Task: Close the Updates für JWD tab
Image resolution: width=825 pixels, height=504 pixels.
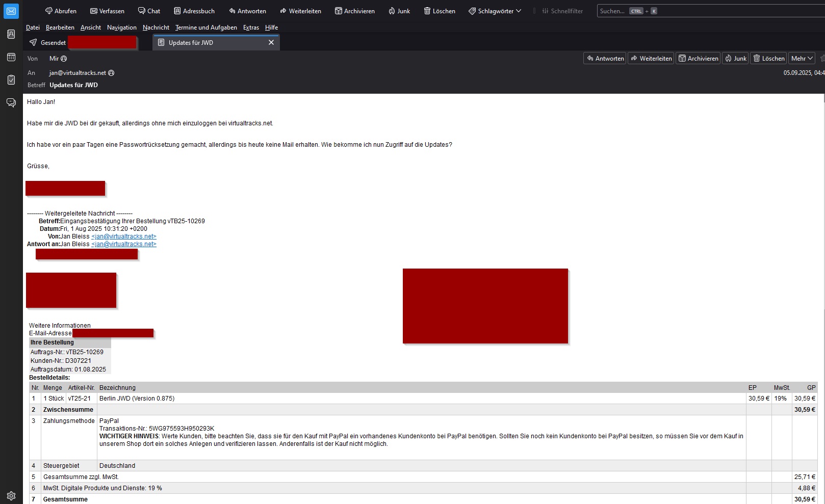Action: [271, 43]
